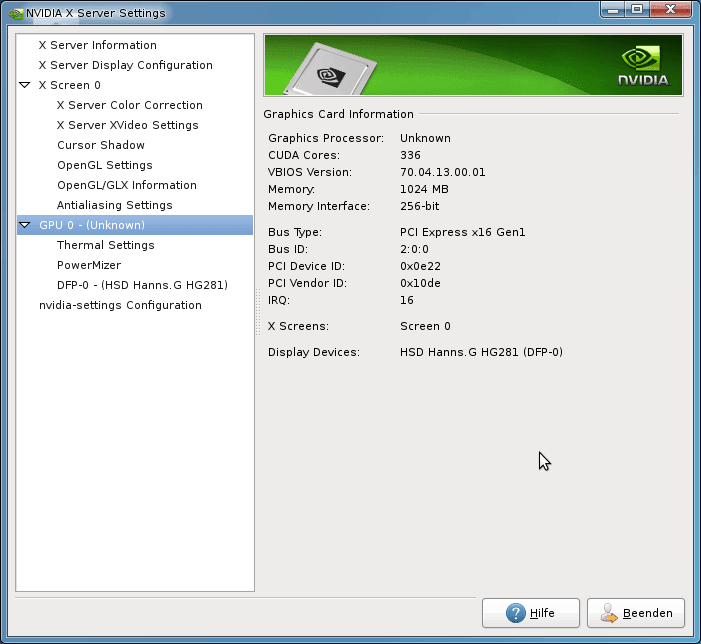Click Graphics Processor value Unknown

pyautogui.click(x=425, y=138)
